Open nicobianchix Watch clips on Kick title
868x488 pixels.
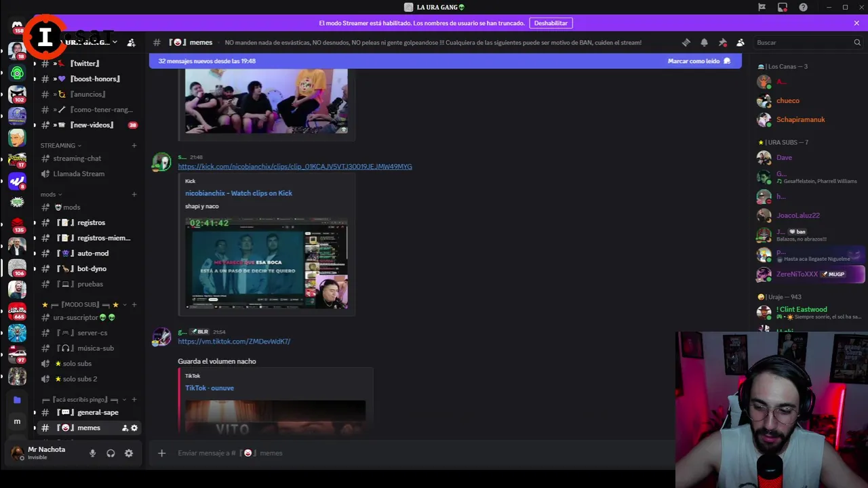[x=239, y=193]
